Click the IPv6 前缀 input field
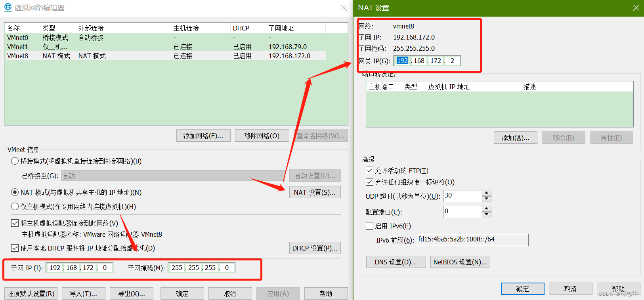 point(473,240)
